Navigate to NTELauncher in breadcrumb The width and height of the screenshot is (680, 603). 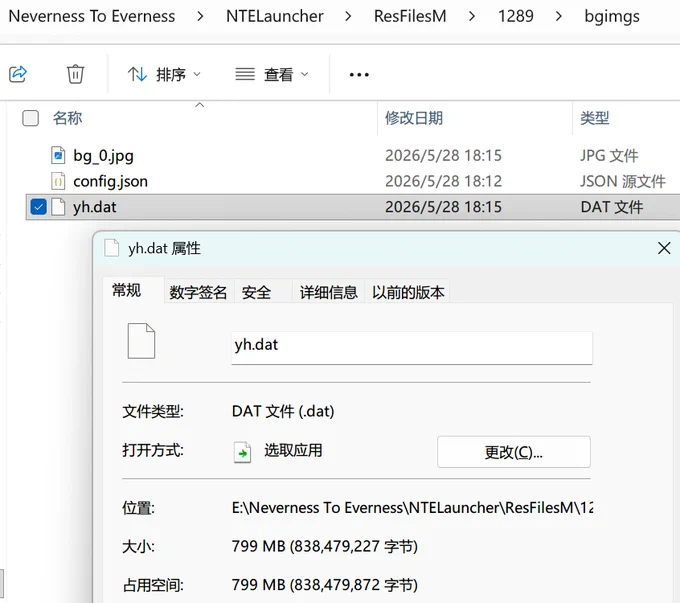(x=275, y=16)
